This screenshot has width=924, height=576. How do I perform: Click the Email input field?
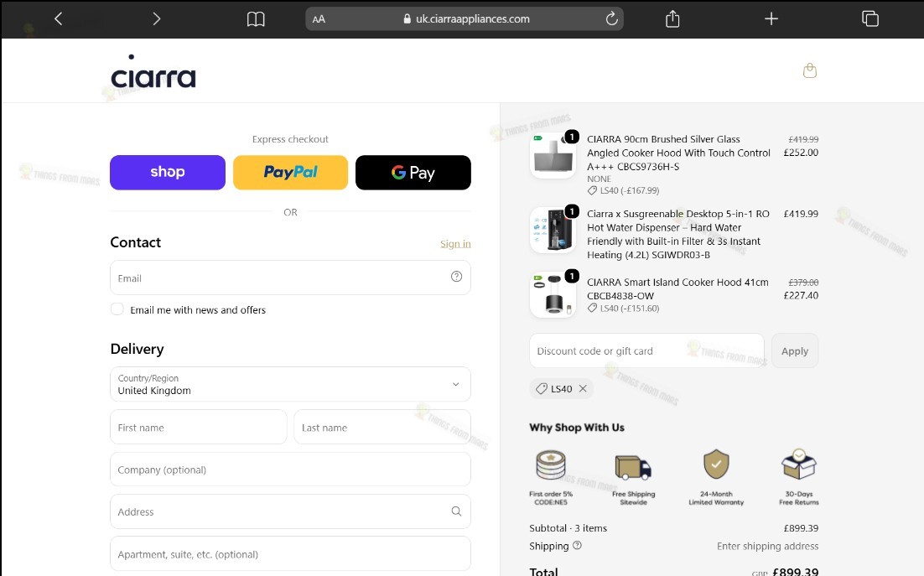(x=290, y=278)
